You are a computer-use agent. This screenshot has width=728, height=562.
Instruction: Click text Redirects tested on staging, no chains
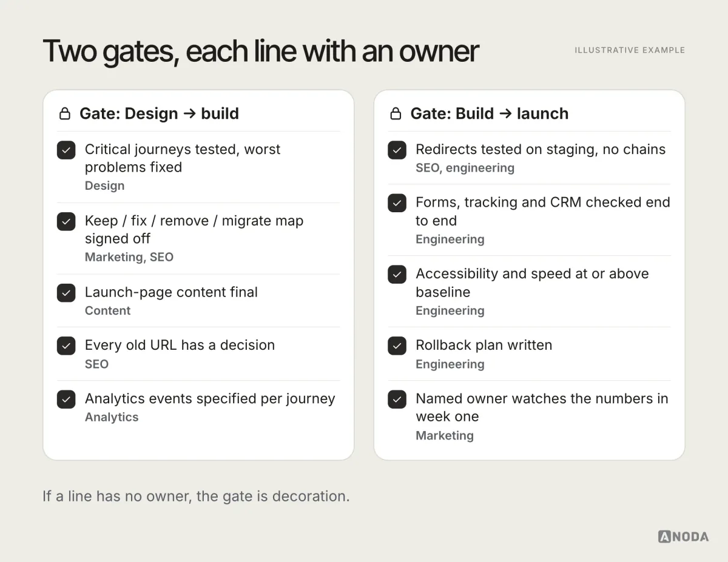point(541,150)
